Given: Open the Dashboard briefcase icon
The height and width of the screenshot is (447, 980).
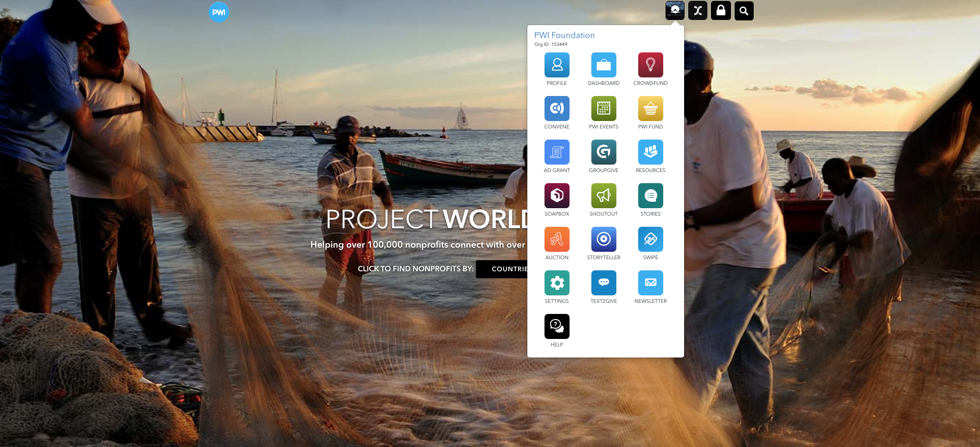Looking at the screenshot, I should pos(603,65).
